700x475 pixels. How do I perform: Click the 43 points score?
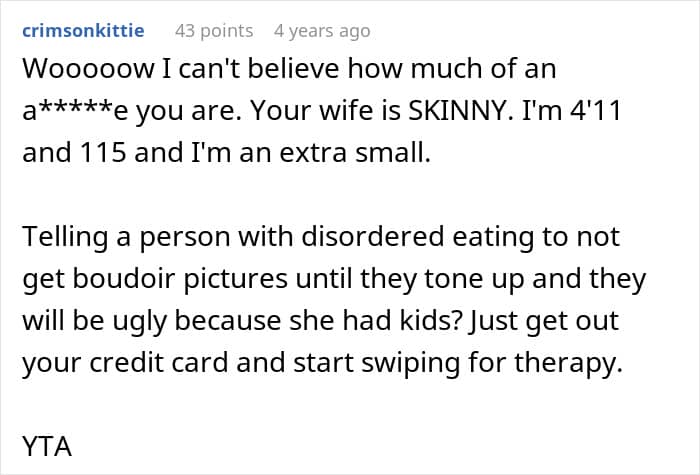pos(214,31)
